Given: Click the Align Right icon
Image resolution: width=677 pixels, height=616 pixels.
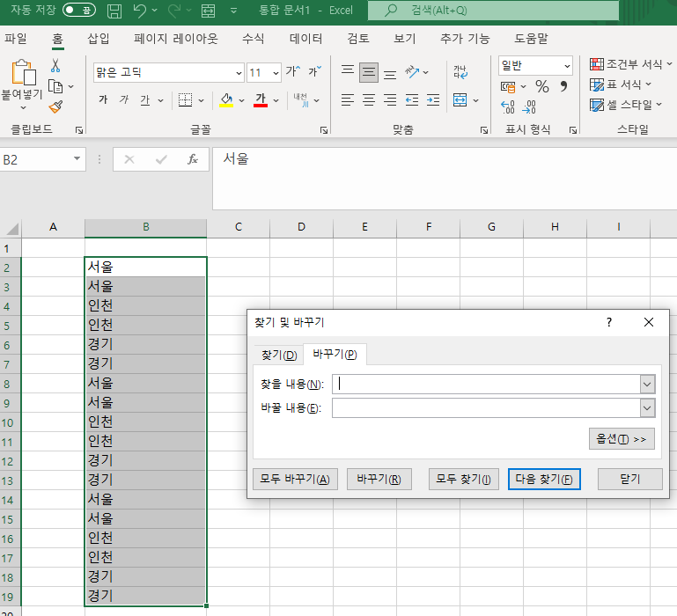Looking at the screenshot, I should tap(390, 100).
